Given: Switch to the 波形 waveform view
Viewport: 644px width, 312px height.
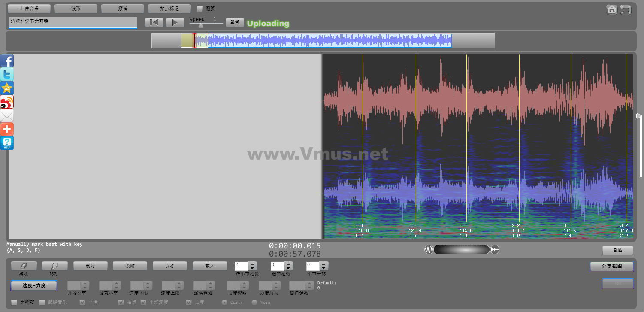Looking at the screenshot, I should tap(76, 9).
